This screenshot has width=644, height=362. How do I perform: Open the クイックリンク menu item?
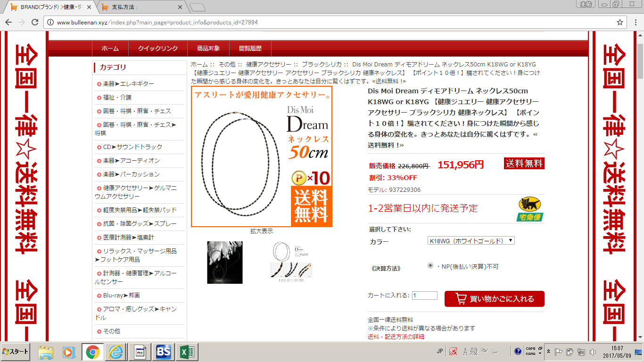tap(158, 49)
